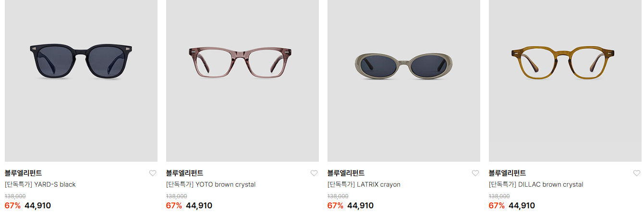This screenshot has width=644, height=215.
Task: Open the [단독특가] DILLAC brown crystal title
Action: [536, 184]
